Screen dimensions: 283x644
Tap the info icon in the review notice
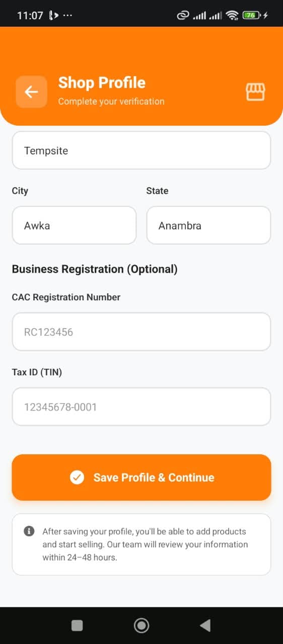pos(29,531)
